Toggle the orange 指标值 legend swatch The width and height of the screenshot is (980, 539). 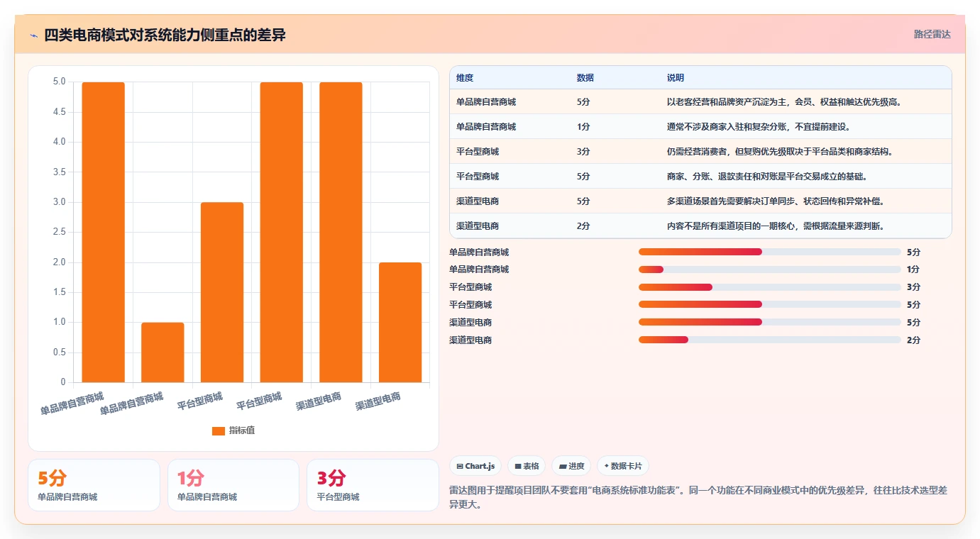pyautogui.click(x=219, y=430)
